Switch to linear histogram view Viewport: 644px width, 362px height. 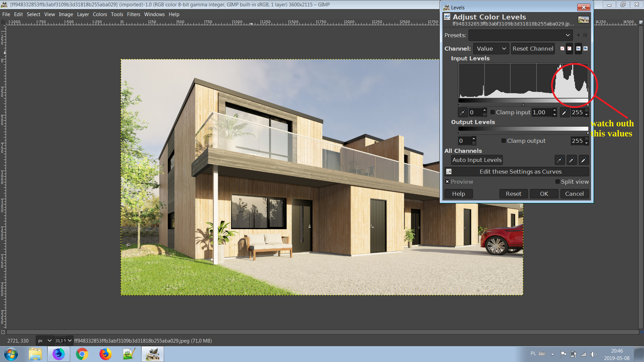579,49
